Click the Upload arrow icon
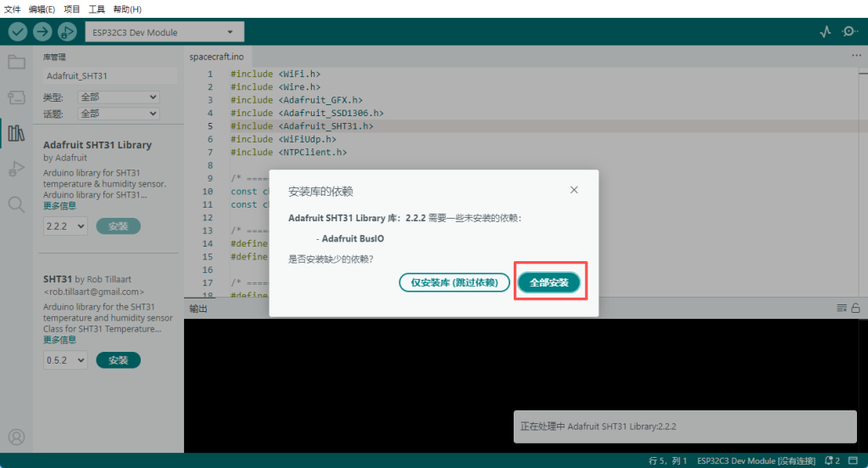The height and width of the screenshot is (468, 868). (42, 31)
